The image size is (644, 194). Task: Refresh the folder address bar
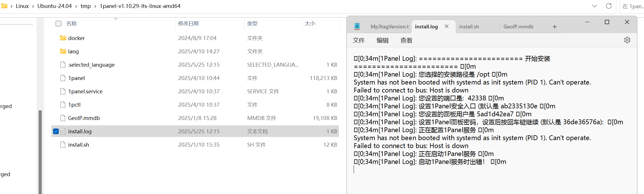[609, 6]
